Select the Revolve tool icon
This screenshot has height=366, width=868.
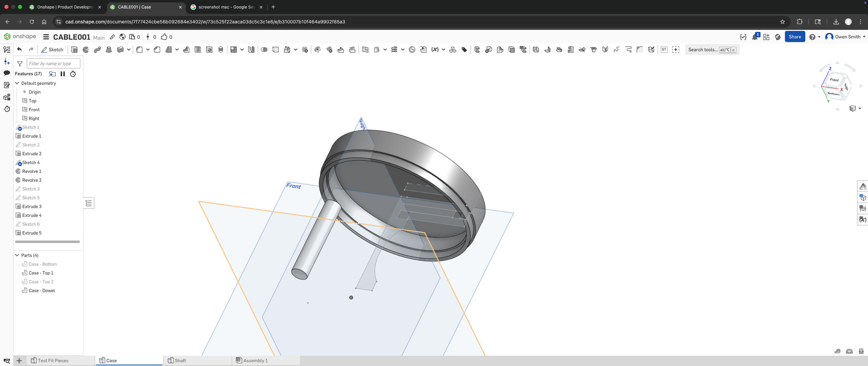click(86, 50)
